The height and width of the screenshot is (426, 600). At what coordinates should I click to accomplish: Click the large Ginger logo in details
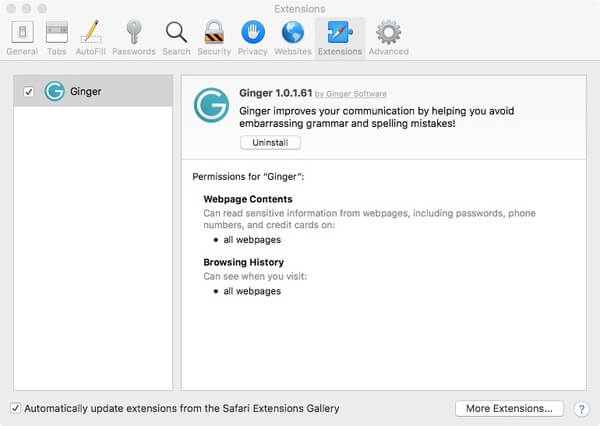211,105
